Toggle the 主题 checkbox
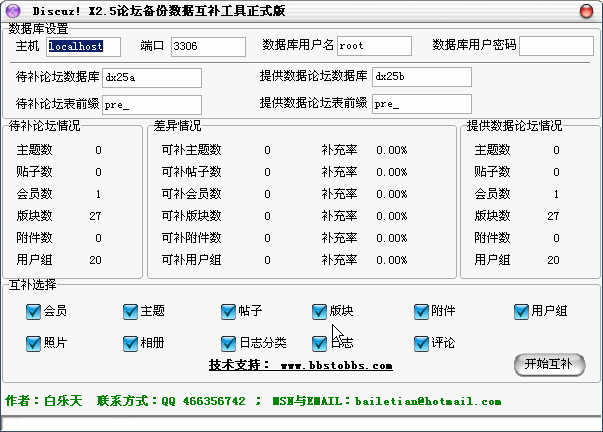The width and height of the screenshot is (603, 432). click(x=130, y=311)
